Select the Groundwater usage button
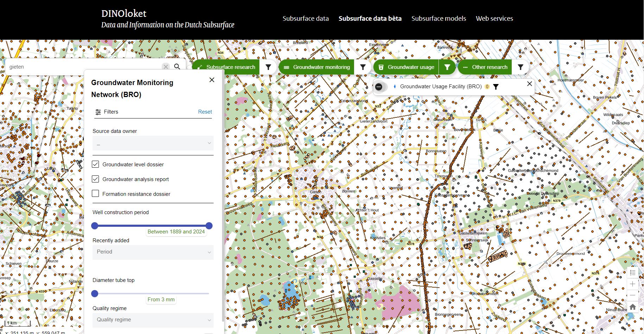The width and height of the screenshot is (644, 334). [410, 67]
